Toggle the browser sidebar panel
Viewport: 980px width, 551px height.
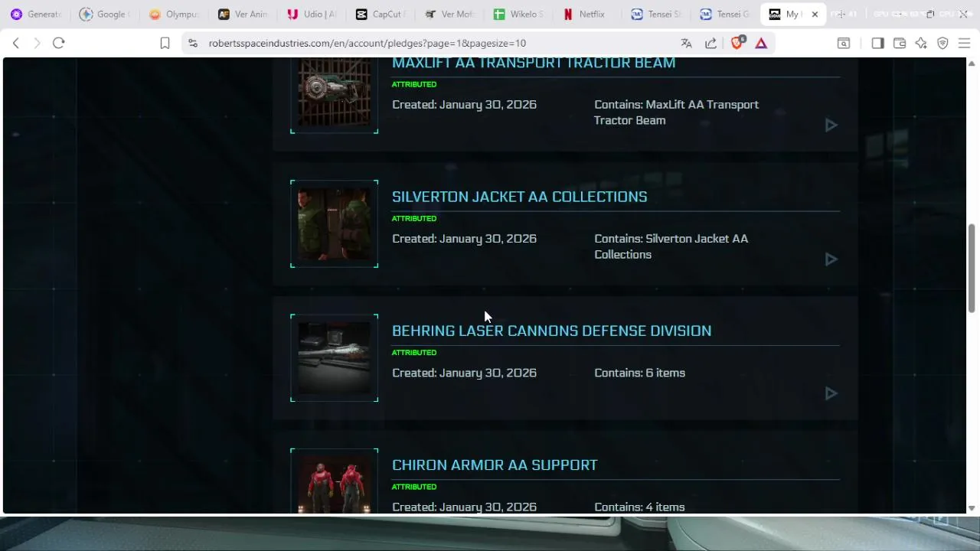point(877,44)
